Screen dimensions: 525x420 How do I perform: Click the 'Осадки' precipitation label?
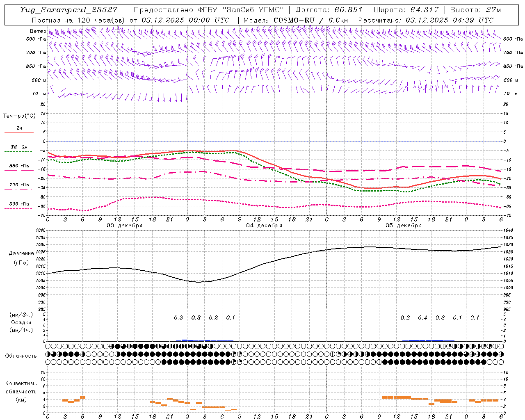click(x=21, y=322)
